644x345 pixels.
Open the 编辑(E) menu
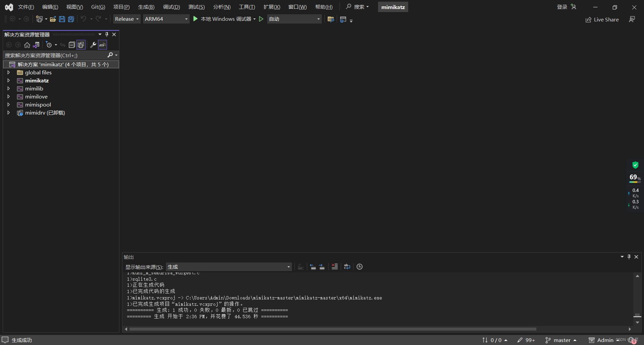[x=50, y=7]
